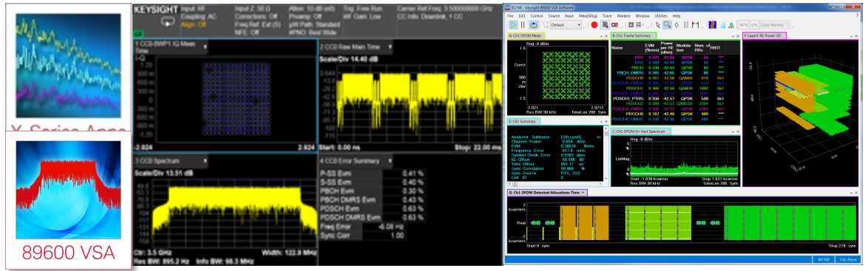The image size is (868, 271).
Task: Open the Utilities menu
Action: coord(661,16)
